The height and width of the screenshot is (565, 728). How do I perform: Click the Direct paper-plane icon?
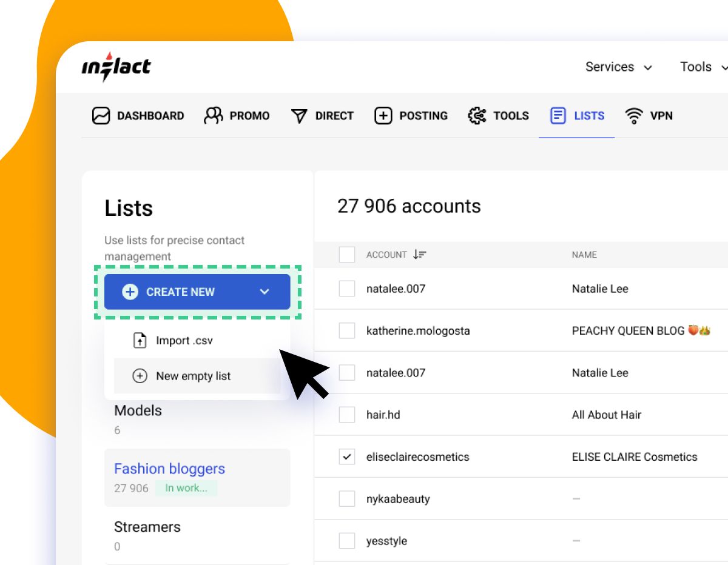[x=299, y=116]
